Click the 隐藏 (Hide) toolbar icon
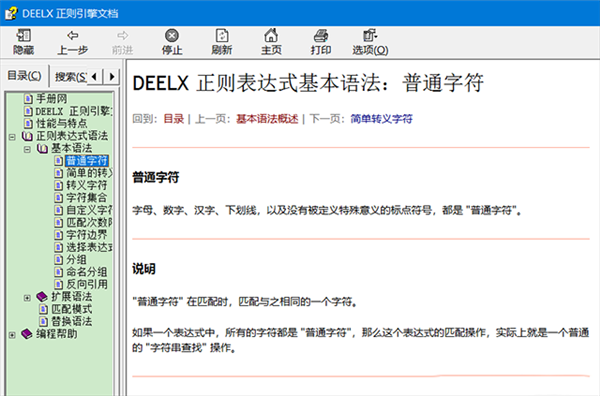 [23, 36]
